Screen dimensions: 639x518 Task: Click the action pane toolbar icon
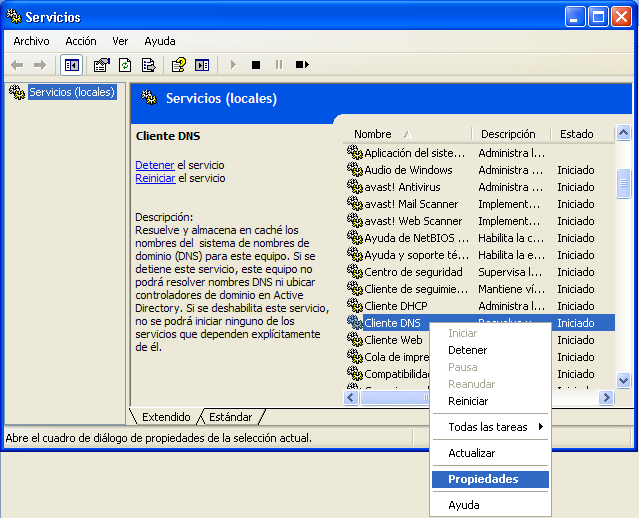(x=202, y=65)
